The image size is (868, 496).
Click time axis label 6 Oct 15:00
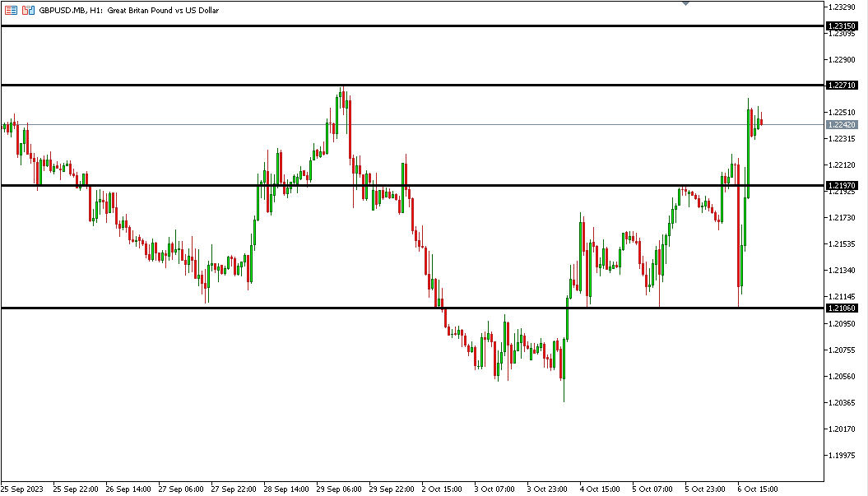pos(757,489)
